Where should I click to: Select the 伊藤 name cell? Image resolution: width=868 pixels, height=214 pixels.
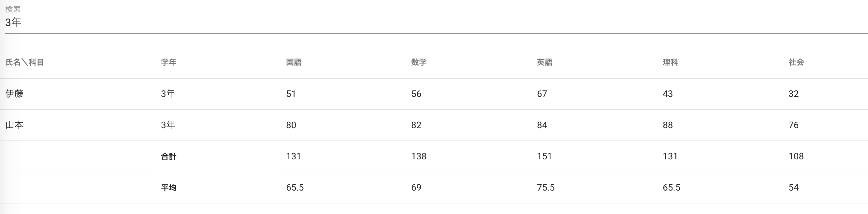coord(14,94)
